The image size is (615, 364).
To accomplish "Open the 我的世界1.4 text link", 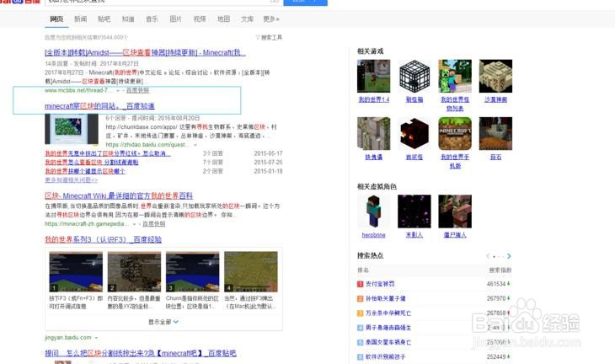I will [374, 99].
